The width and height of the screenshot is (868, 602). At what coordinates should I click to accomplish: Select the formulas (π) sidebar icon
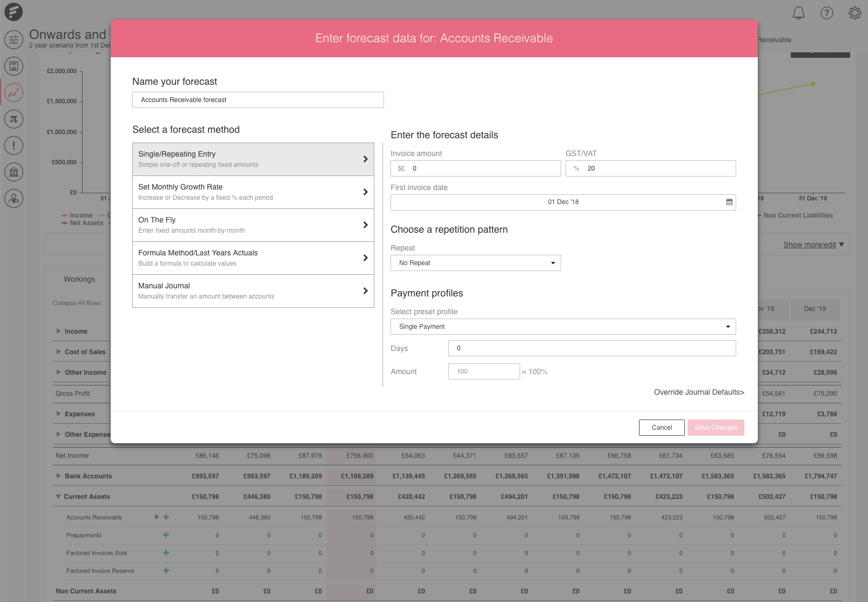click(14, 119)
